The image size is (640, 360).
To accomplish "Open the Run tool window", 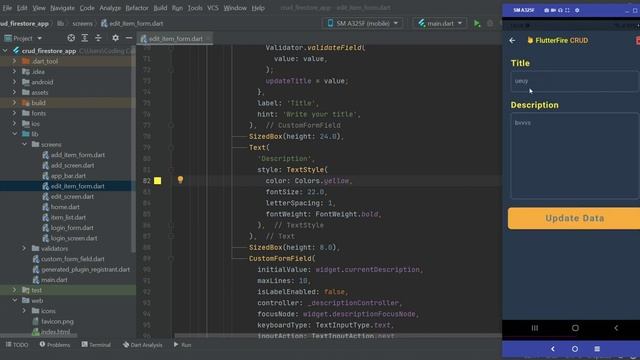I will pyautogui.click(x=182, y=345).
